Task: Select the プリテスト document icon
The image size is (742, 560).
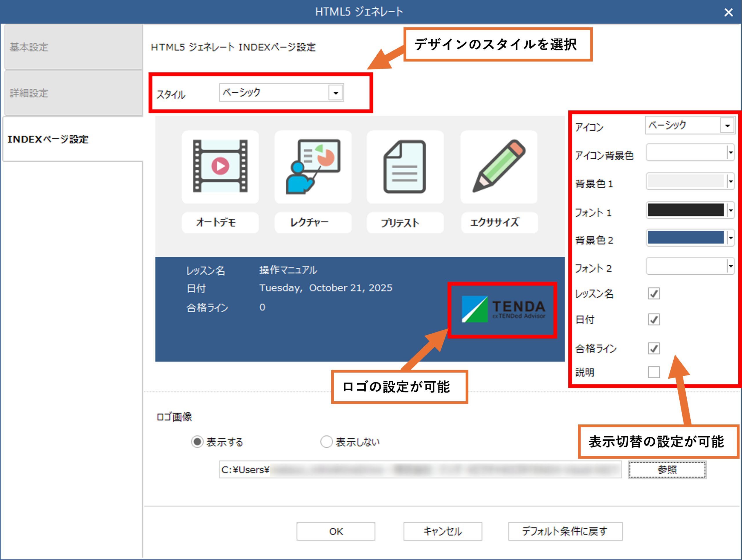Action: pyautogui.click(x=405, y=167)
